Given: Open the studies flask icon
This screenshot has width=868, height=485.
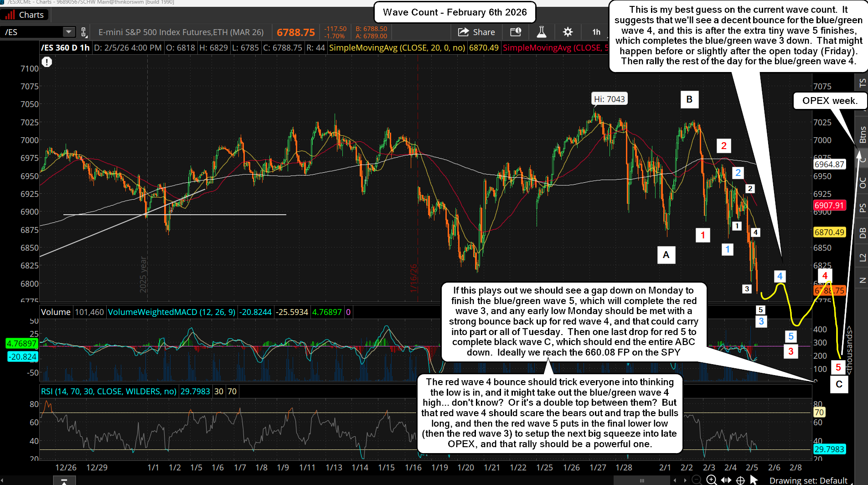Looking at the screenshot, I should 542,32.
